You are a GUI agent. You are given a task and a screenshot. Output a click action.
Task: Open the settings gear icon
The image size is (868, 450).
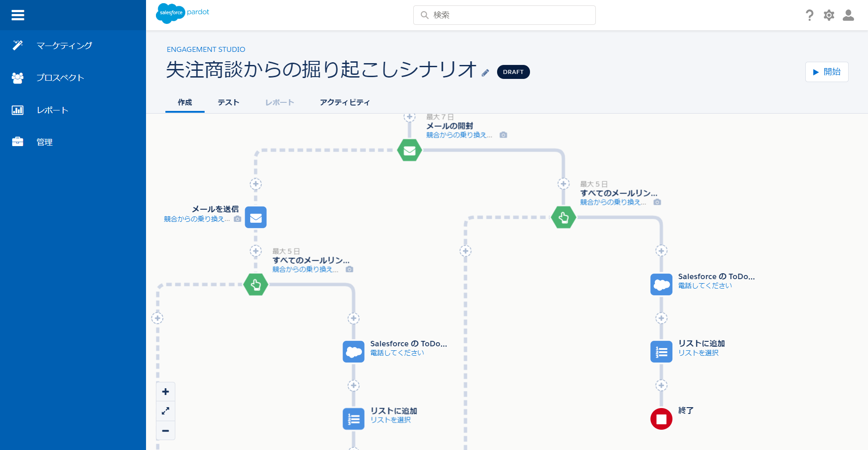tap(829, 15)
